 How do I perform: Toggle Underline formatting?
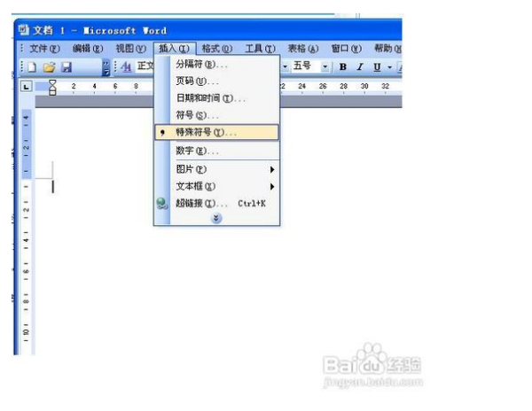coord(377,66)
